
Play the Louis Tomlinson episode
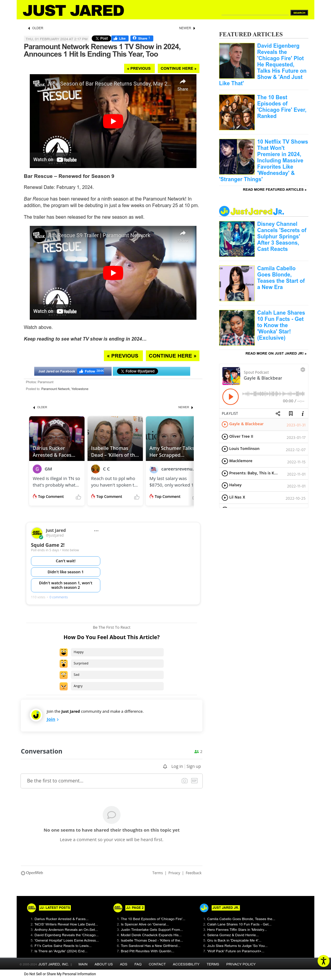[225, 449]
